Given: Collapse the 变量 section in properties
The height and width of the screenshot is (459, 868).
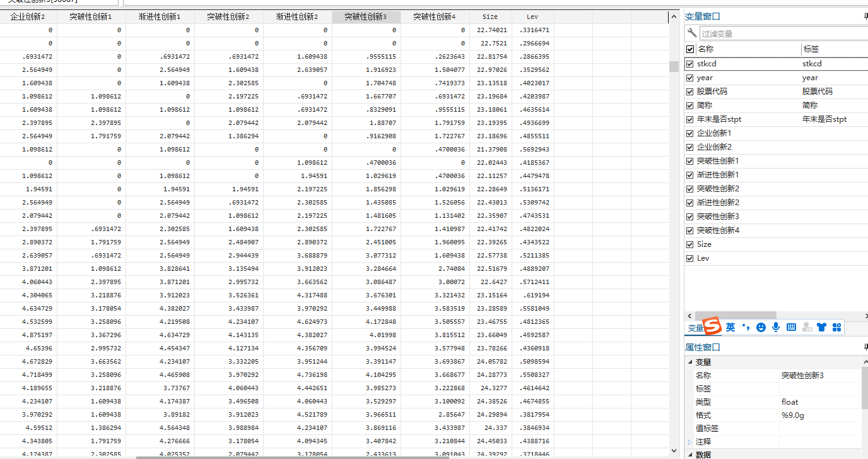Looking at the screenshot, I should pyautogui.click(x=689, y=362).
